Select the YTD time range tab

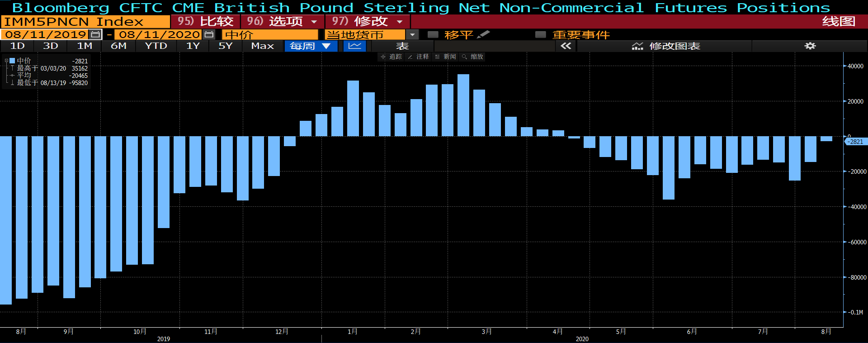[x=156, y=46]
